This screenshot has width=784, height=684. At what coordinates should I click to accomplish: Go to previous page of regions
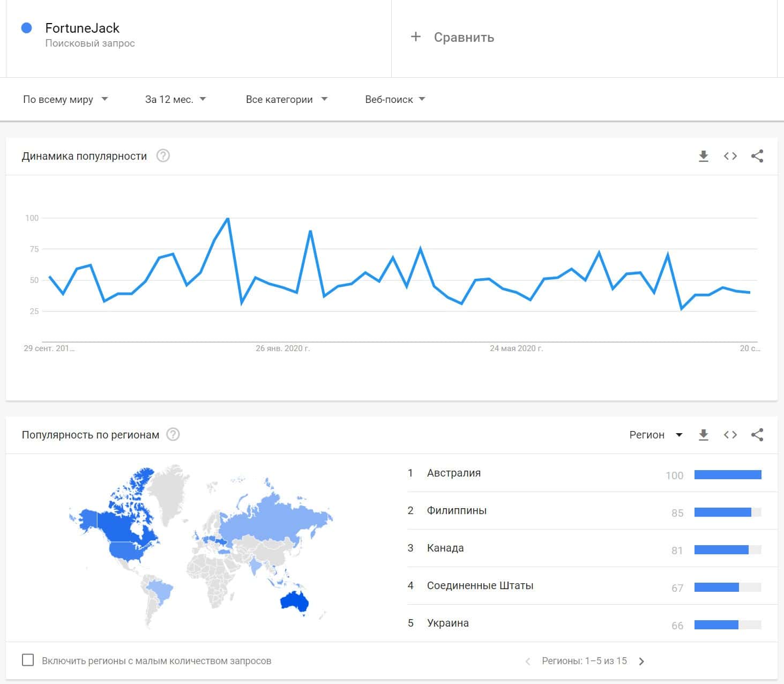pyautogui.click(x=528, y=661)
